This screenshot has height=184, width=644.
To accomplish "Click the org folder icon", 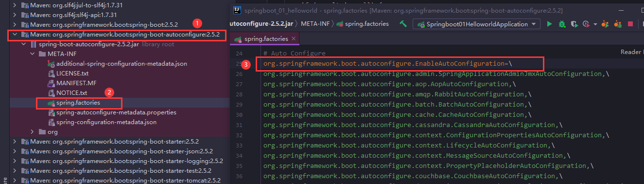I will pos(42,132).
